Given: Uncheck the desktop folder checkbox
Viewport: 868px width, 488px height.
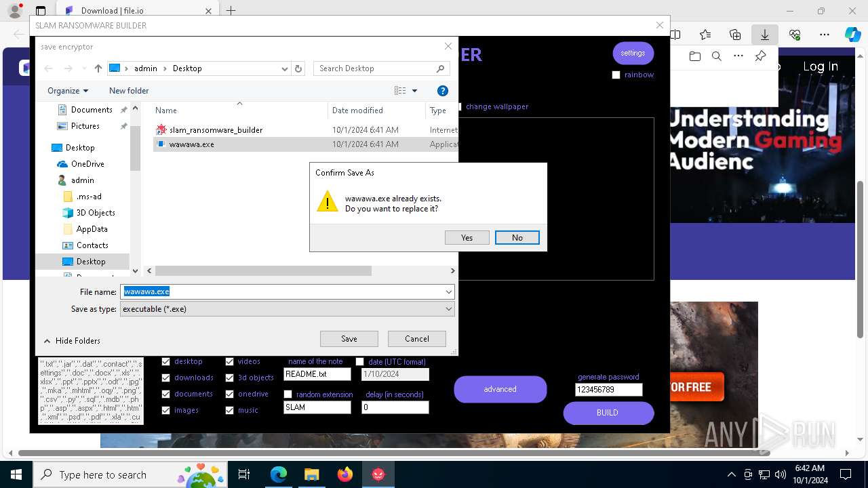Looking at the screenshot, I should click(x=166, y=362).
